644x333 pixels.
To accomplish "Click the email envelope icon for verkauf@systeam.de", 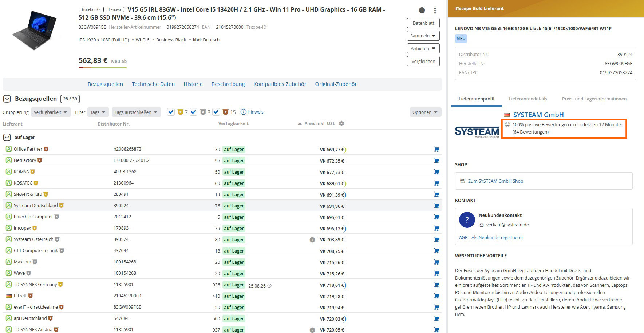I will pyautogui.click(x=482, y=225).
